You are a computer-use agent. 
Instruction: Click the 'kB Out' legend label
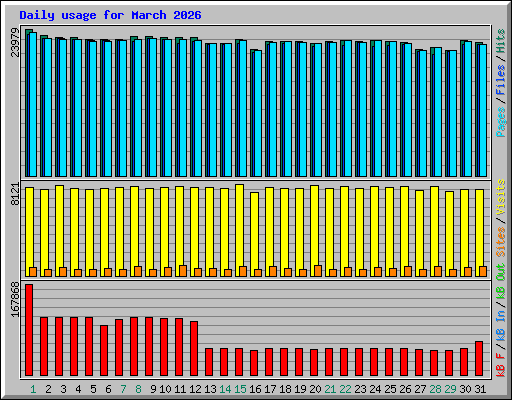(500, 282)
